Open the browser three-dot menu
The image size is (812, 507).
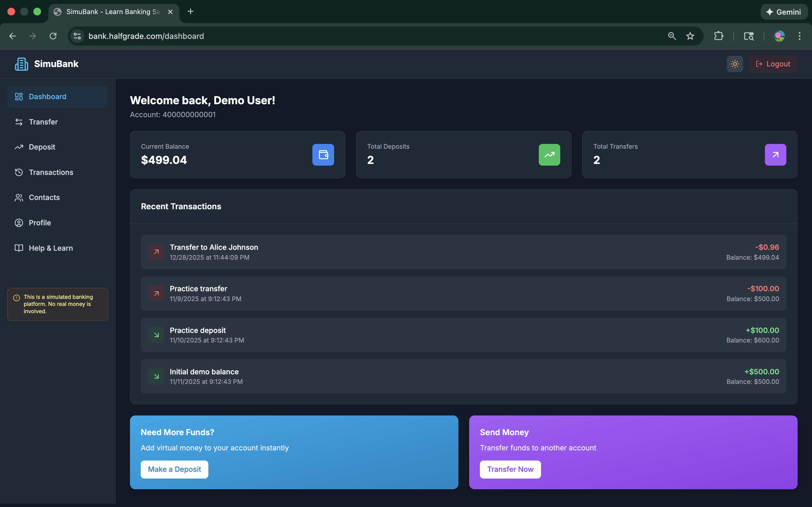coord(800,36)
